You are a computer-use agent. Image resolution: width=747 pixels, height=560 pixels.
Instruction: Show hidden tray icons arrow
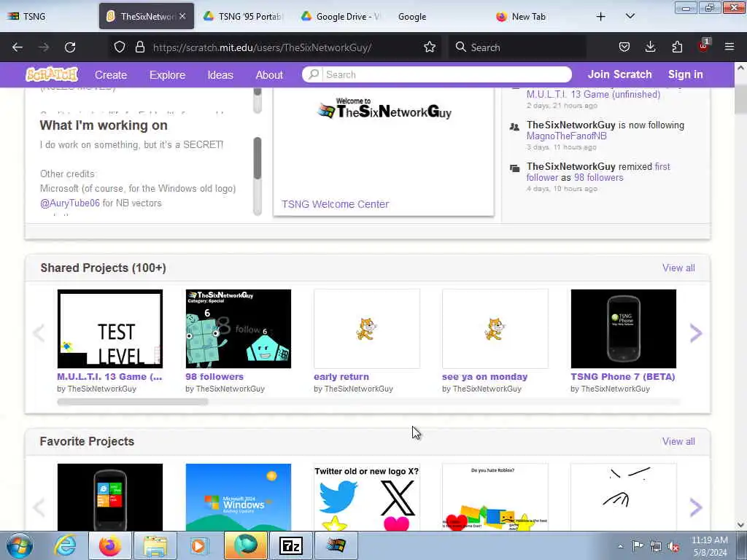tap(620, 547)
